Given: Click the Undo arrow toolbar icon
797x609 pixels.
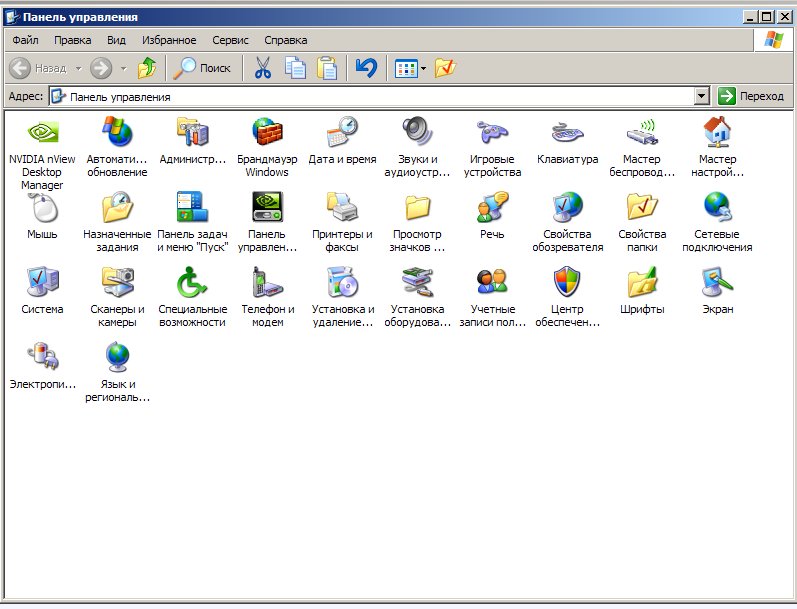Looking at the screenshot, I should [366, 68].
